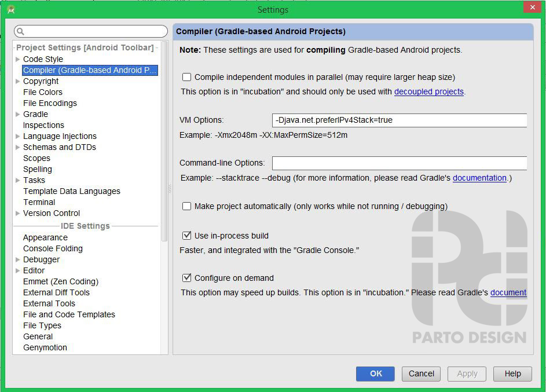The image size is (546, 392).
Task: Select General settings item
Action: click(38, 336)
